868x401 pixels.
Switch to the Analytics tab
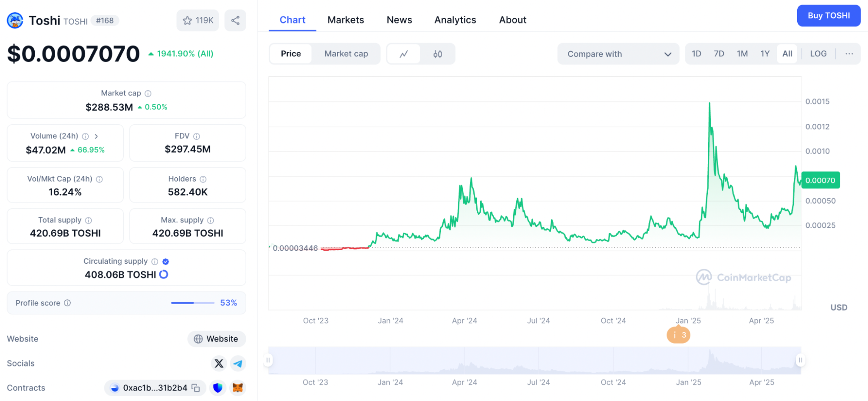pos(455,20)
